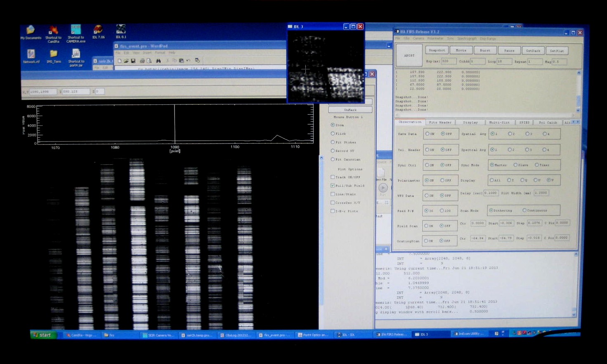The width and height of the screenshot is (607, 364).
Task: Click the GetDark button
Action: pos(533,51)
